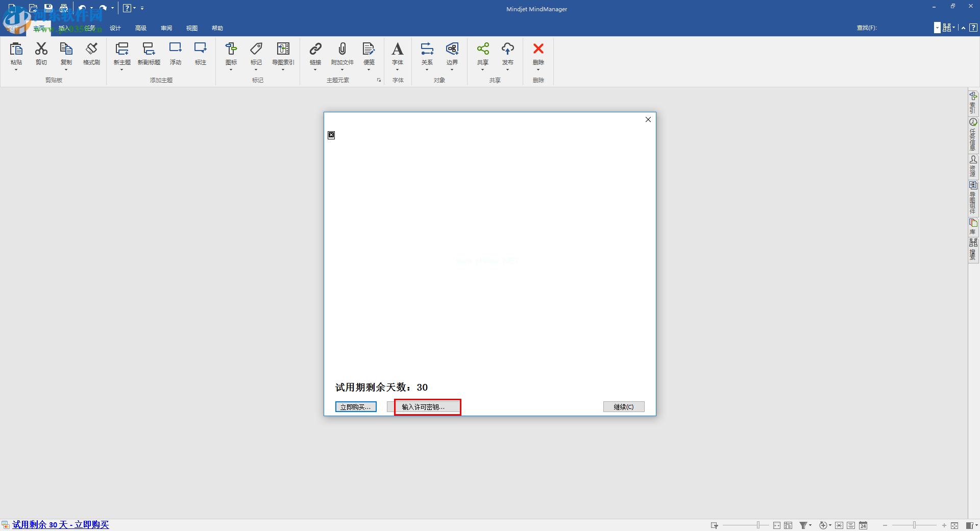Open the 文件 (File) tab
The image size is (980, 531).
point(13,28)
